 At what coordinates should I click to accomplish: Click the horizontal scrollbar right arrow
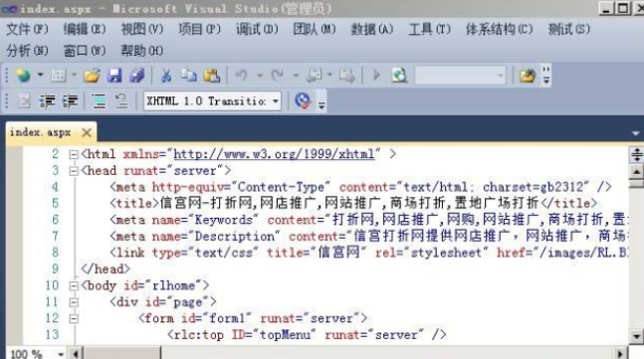[x=620, y=354]
